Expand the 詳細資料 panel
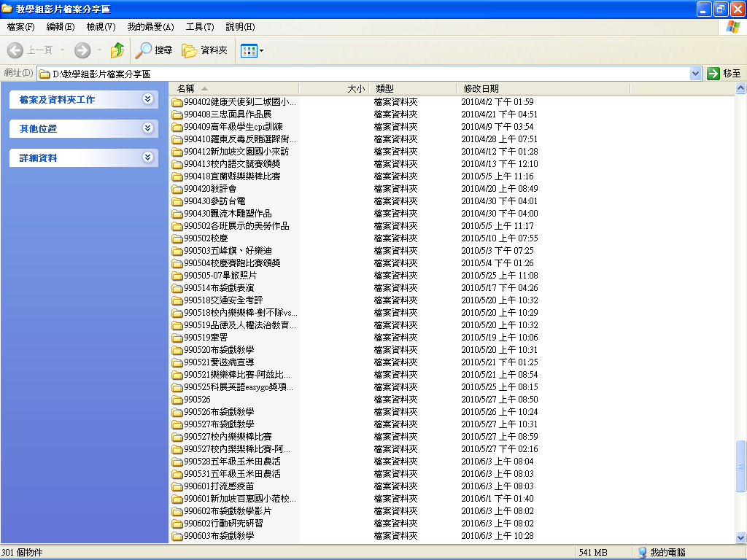 [x=148, y=157]
